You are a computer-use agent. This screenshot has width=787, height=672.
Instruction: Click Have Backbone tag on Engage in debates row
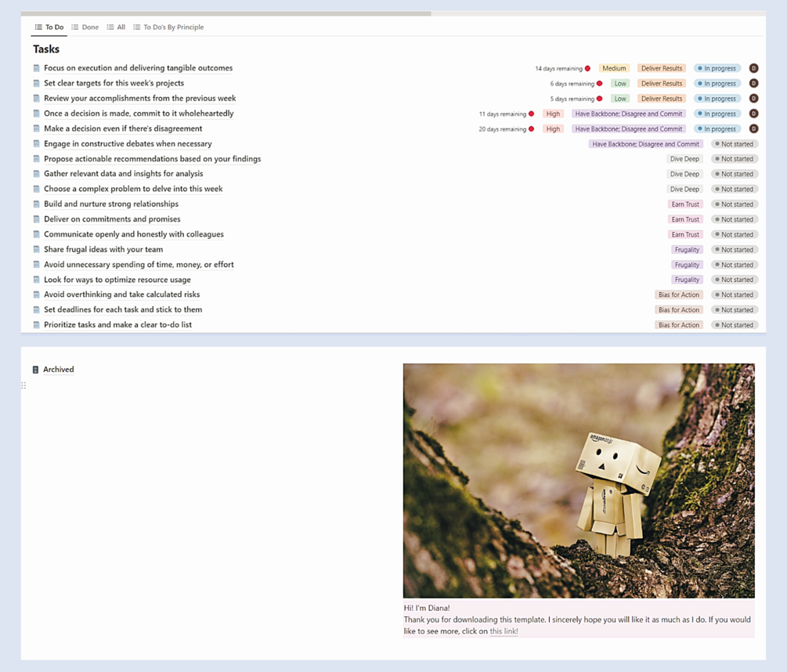tap(645, 144)
